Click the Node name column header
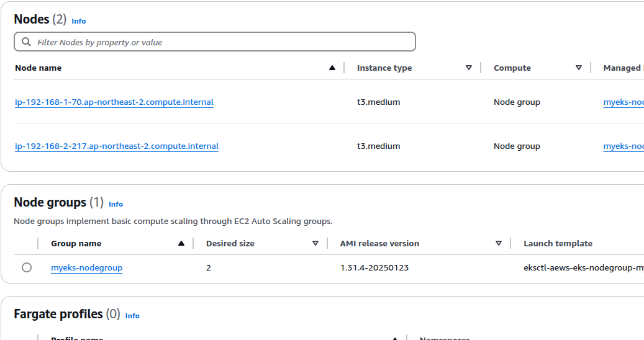Viewport: 644px width, 340px height. [39, 68]
